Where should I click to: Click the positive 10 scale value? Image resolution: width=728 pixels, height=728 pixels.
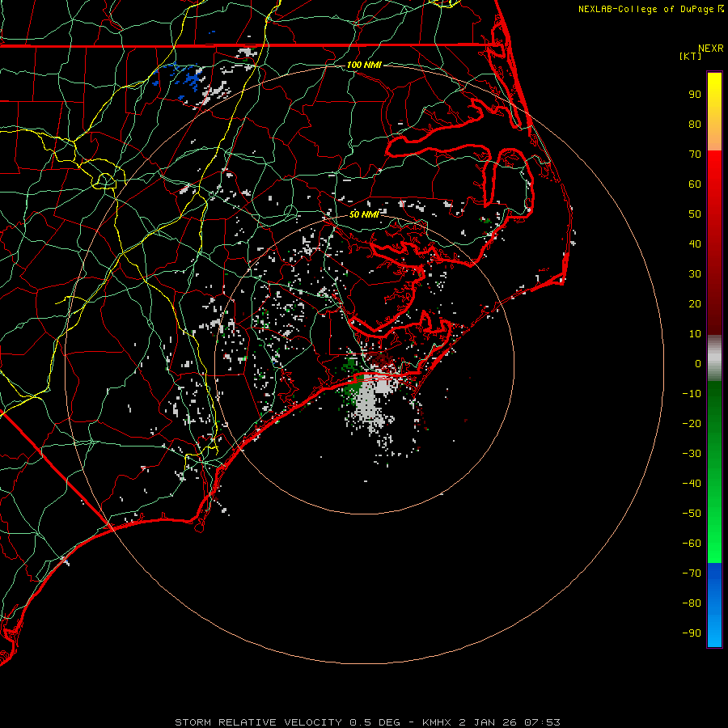pos(695,334)
